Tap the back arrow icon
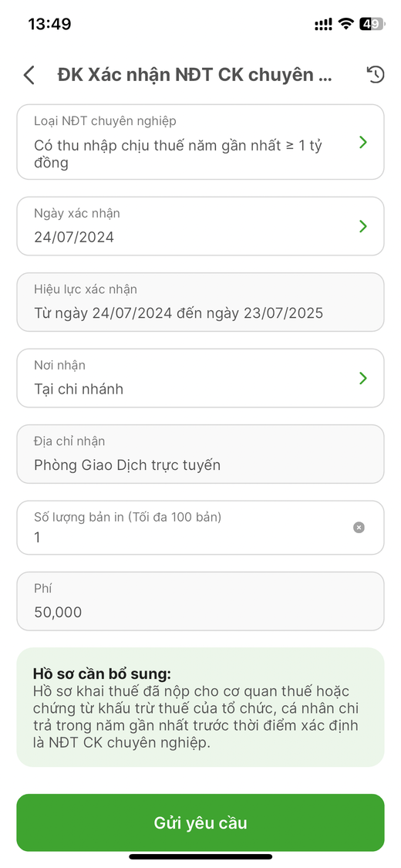 (x=29, y=76)
